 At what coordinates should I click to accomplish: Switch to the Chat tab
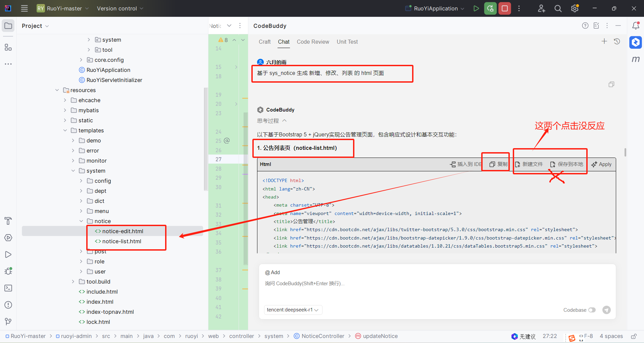point(284,42)
